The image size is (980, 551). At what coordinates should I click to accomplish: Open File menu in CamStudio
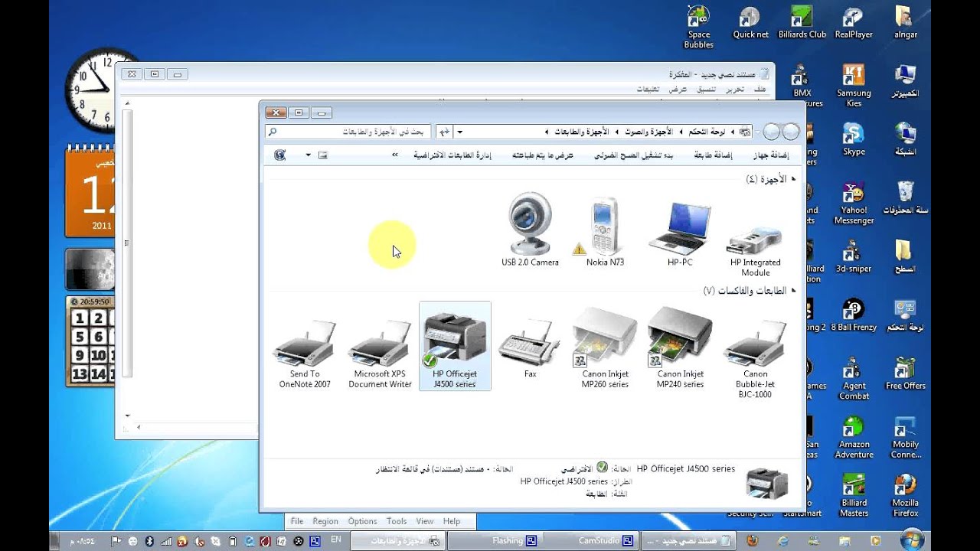pyautogui.click(x=297, y=521)
